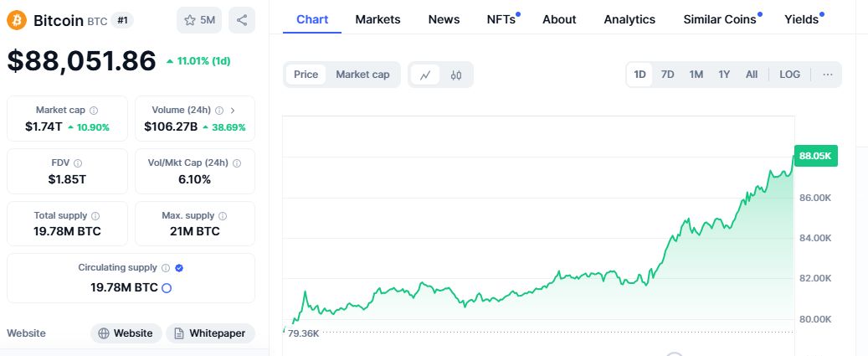Click the 88.05K current price label

coord(814,156)
